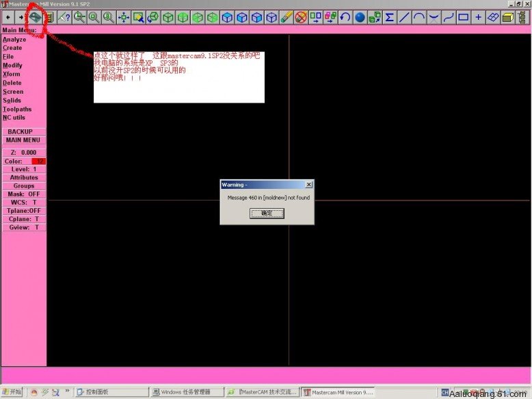
Task: Select the Create rectangle tool
Action: [x=464, y=17]
